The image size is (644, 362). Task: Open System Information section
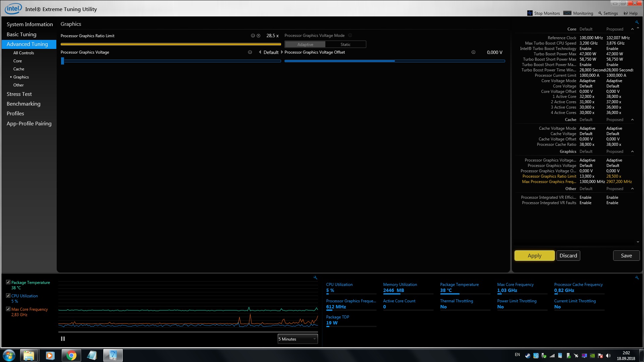[x=30, y=24]
